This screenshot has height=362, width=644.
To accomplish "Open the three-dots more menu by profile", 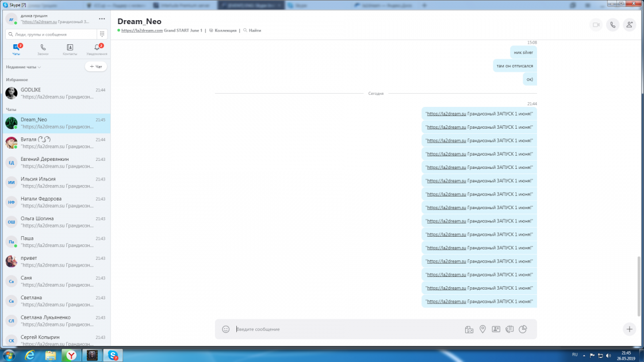I will point(102,19).
